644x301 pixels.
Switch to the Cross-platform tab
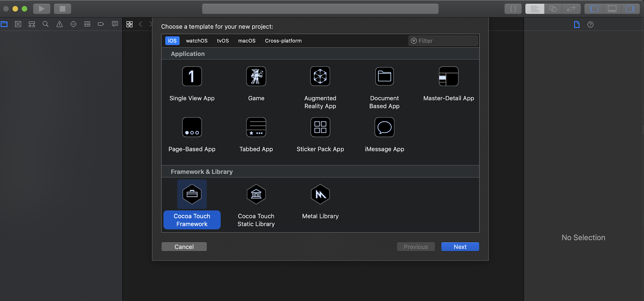point(283,41)
